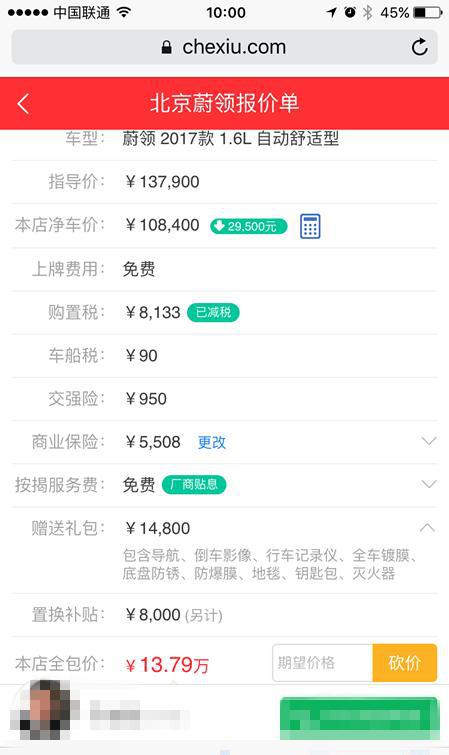Collapse the 赠送礼包 details chevron

click(427, 528)
